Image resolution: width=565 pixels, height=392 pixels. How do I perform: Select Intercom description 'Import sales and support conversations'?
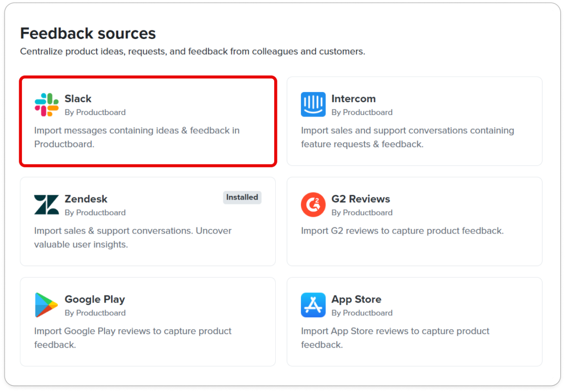[x=384, y=131]
